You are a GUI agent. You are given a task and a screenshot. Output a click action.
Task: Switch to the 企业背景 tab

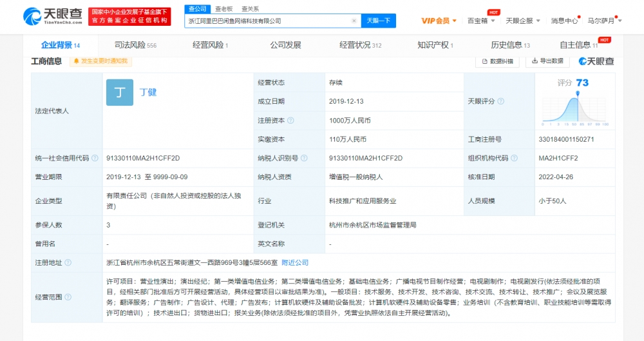point(61,45)
